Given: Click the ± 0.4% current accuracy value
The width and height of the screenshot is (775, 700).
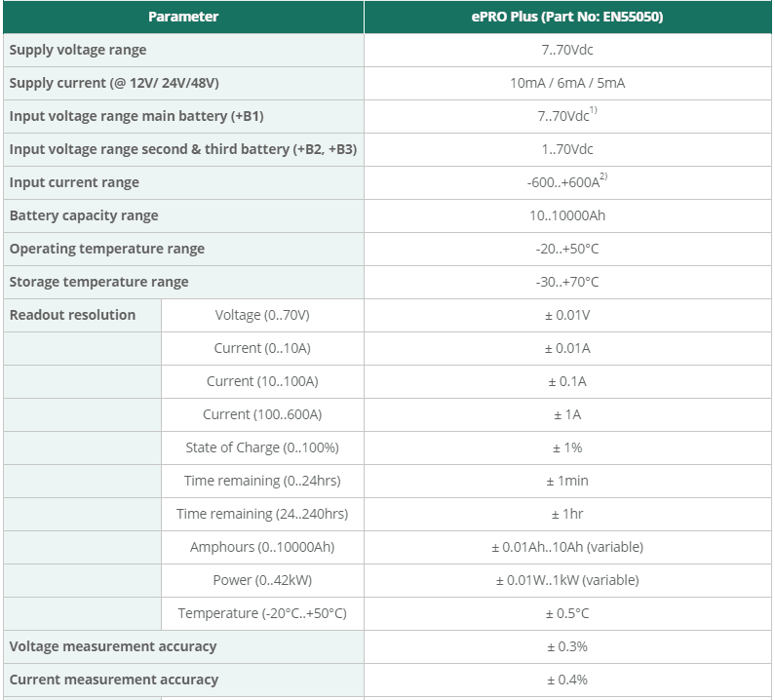Looking at the screenshot, I should click(566, 680).
